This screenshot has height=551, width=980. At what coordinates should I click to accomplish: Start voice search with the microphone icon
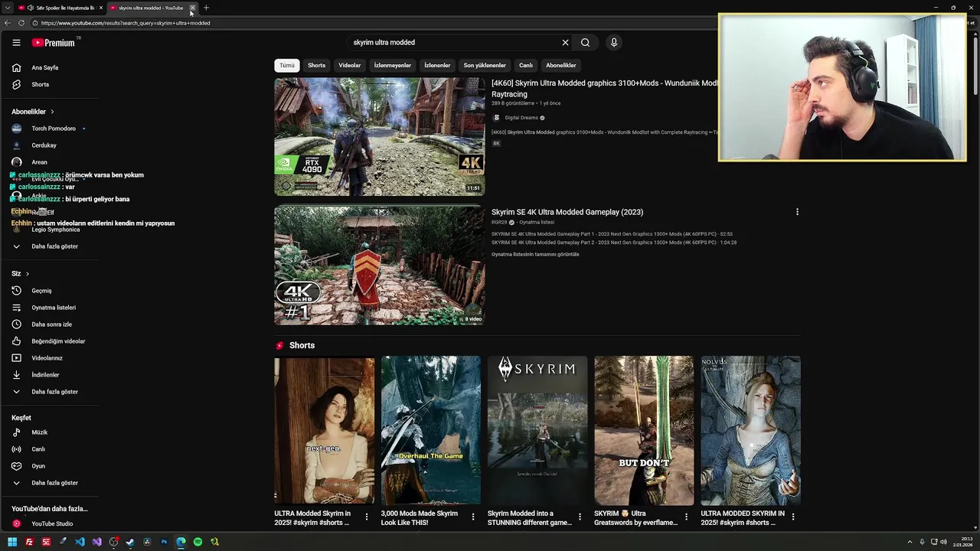pyautogui.click(x=613, y=43)
